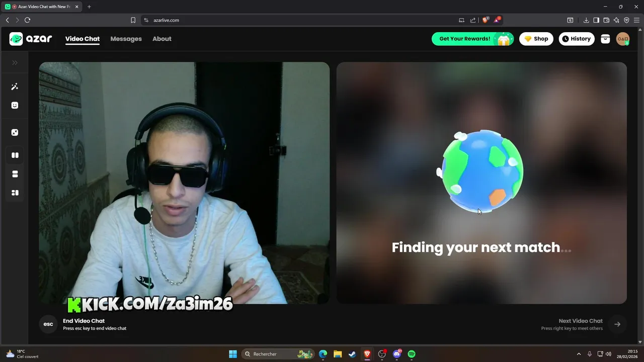
Task: Go back in browser history
Action: (7, 20)
